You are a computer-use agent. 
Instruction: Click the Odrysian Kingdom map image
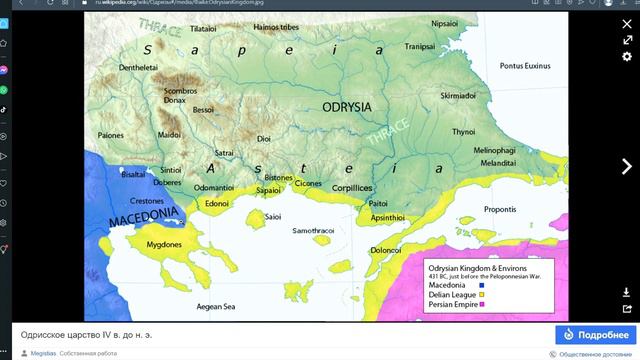pos(326,167)
